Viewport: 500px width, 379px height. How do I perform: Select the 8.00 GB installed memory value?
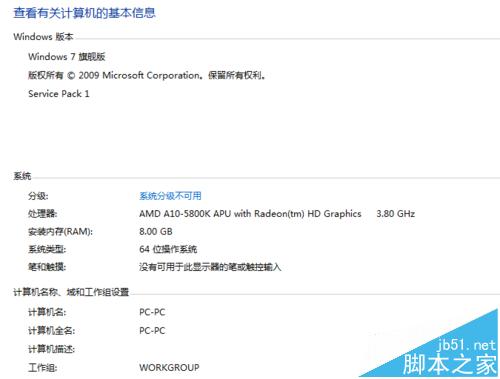pos(156,231)
